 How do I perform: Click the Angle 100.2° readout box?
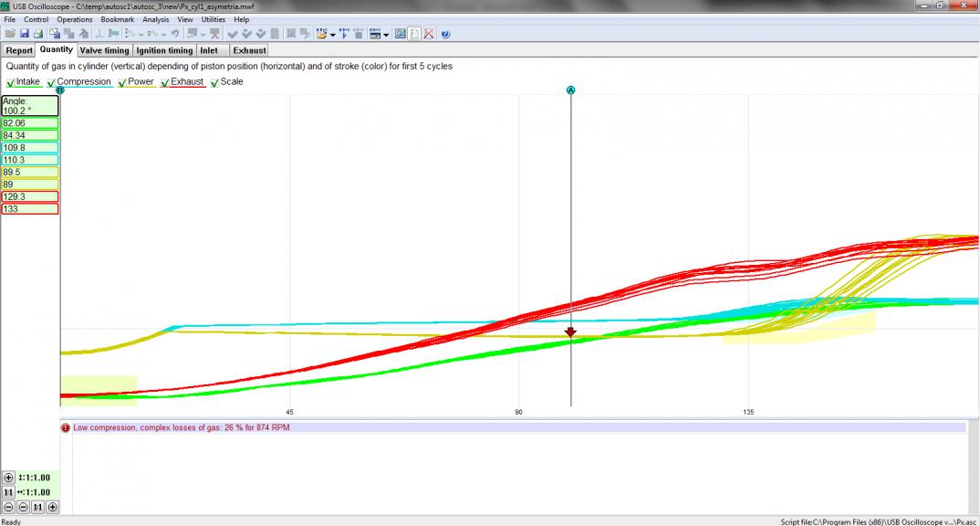(30, 106)
